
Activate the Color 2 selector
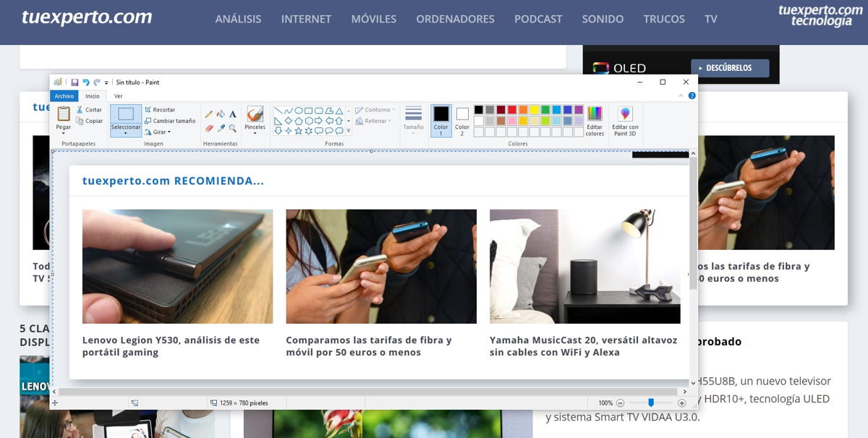pos(462,120)
